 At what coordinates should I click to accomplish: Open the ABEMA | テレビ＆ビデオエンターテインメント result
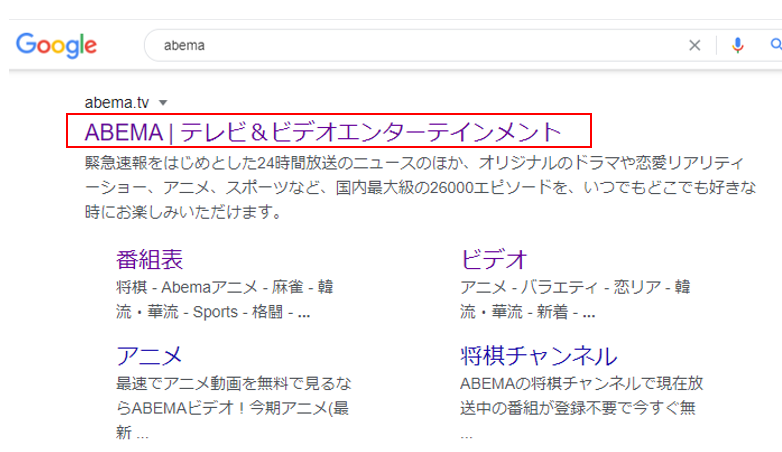click(x=323, y=132)
